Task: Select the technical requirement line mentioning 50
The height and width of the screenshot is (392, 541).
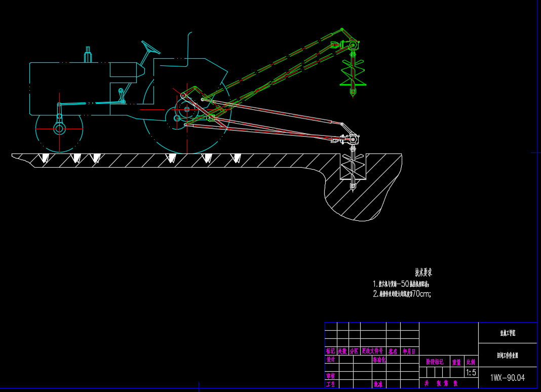Action: coord(401,284)
